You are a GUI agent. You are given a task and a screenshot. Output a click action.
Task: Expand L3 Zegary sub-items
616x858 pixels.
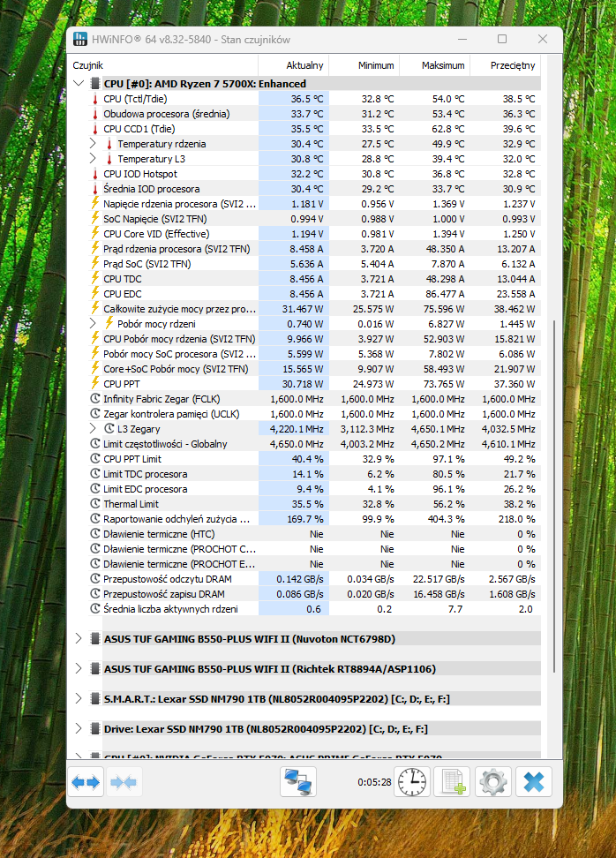pyautogui.click(x=93, y=428)
